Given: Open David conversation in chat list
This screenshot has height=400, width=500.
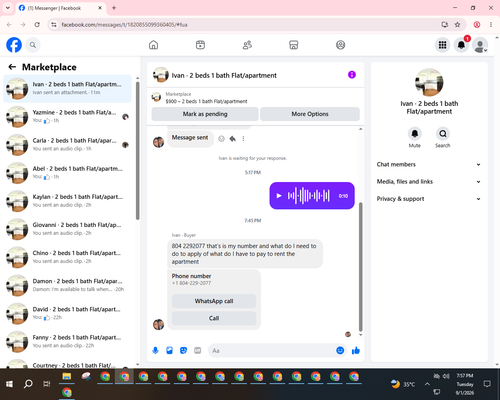Looking at the screenshot, I should (x=67, y=314).
